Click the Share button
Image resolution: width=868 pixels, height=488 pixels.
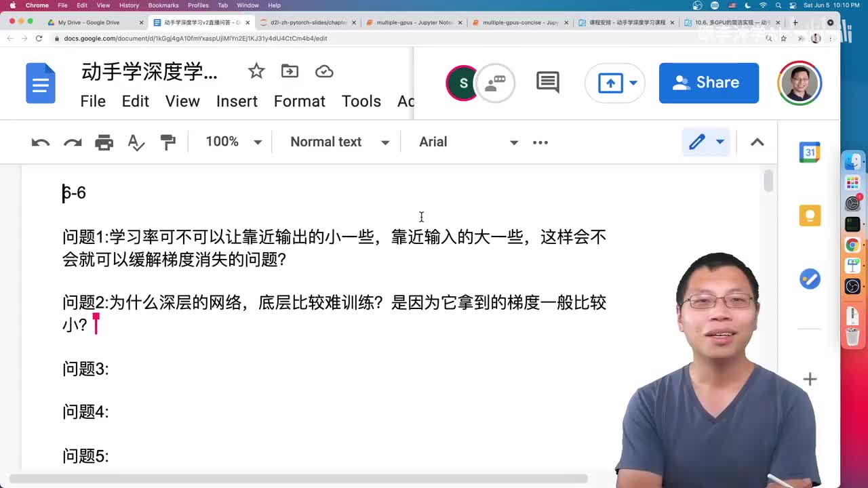[709, 83]
